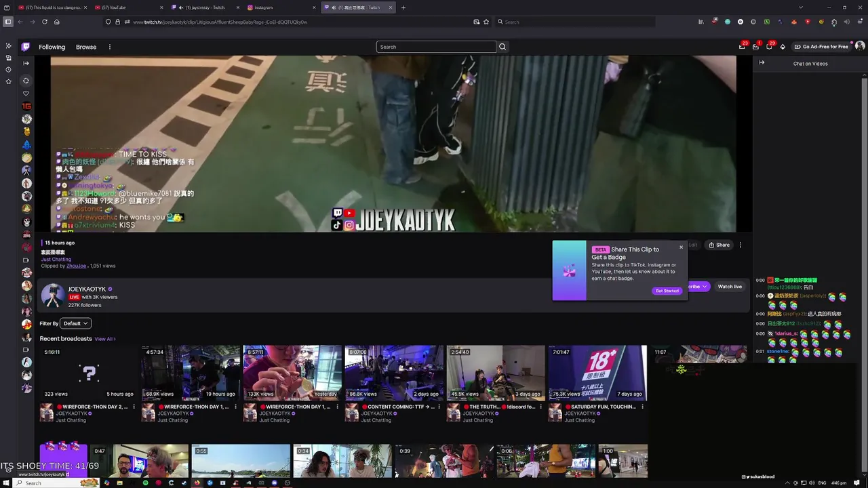This screenshot has height=488, width=868.
Task: Click the Twitch search input field
Action: click(x=436, y=47)
